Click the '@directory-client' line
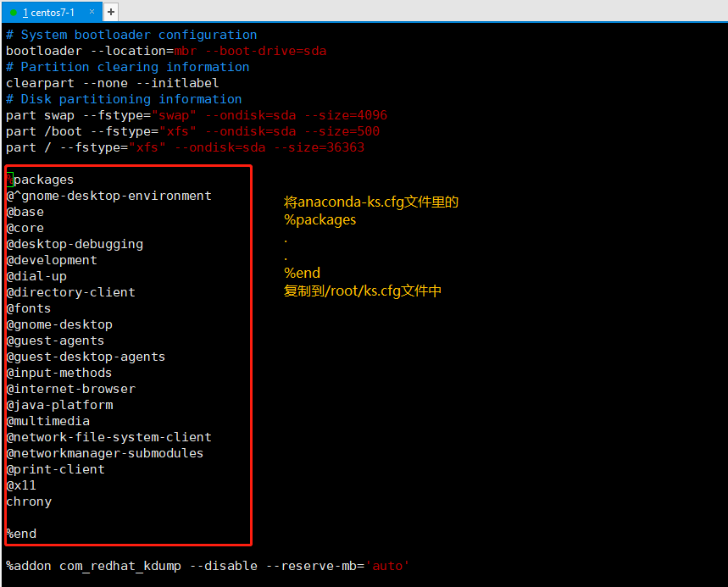 70,292
